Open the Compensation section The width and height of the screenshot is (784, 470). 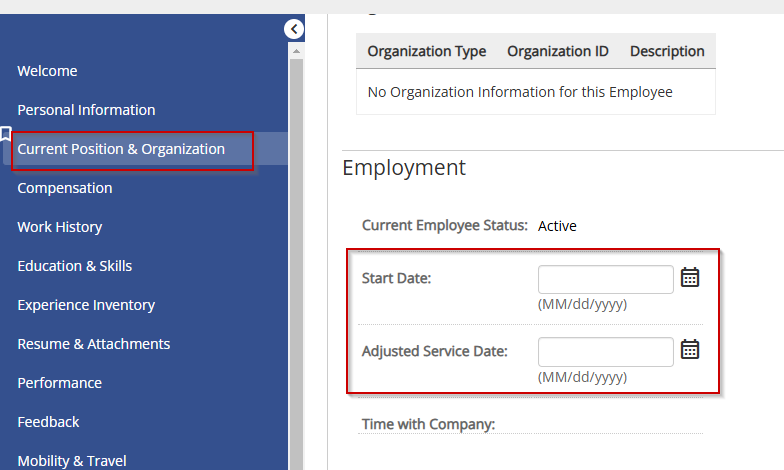click(65, 188)
